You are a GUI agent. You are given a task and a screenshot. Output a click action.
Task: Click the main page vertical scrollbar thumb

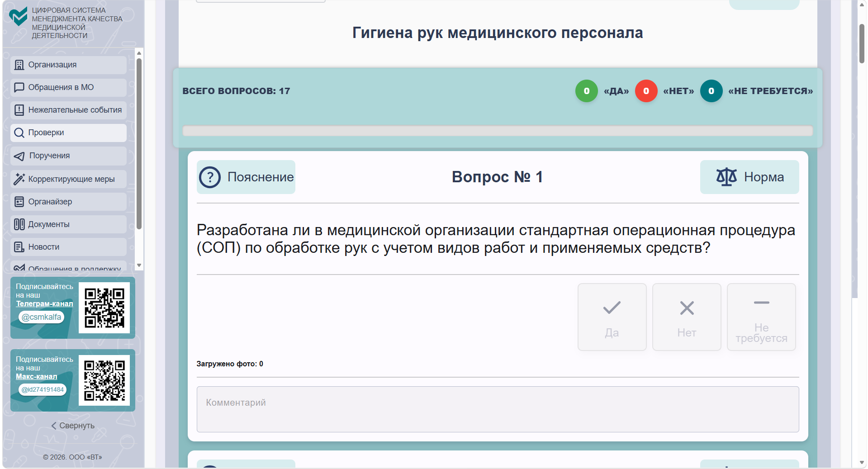pos(862,43)
